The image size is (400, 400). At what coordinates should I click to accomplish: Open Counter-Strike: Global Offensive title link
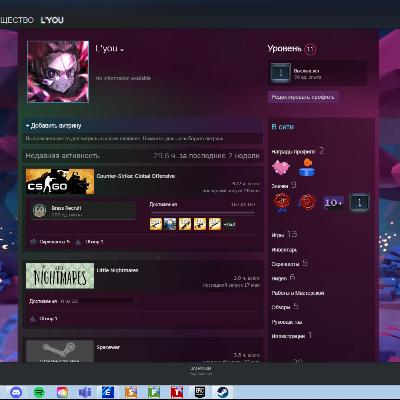[136, 176]
